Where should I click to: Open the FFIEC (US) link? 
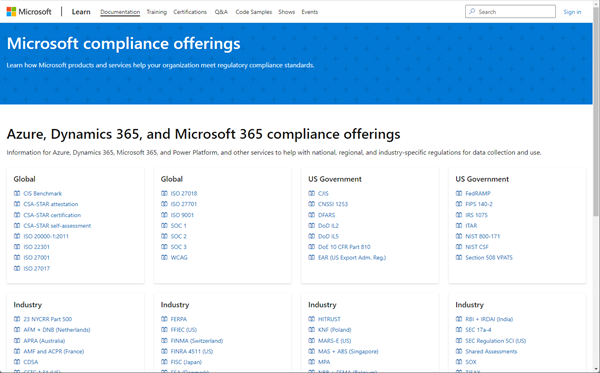coord(184,330)
